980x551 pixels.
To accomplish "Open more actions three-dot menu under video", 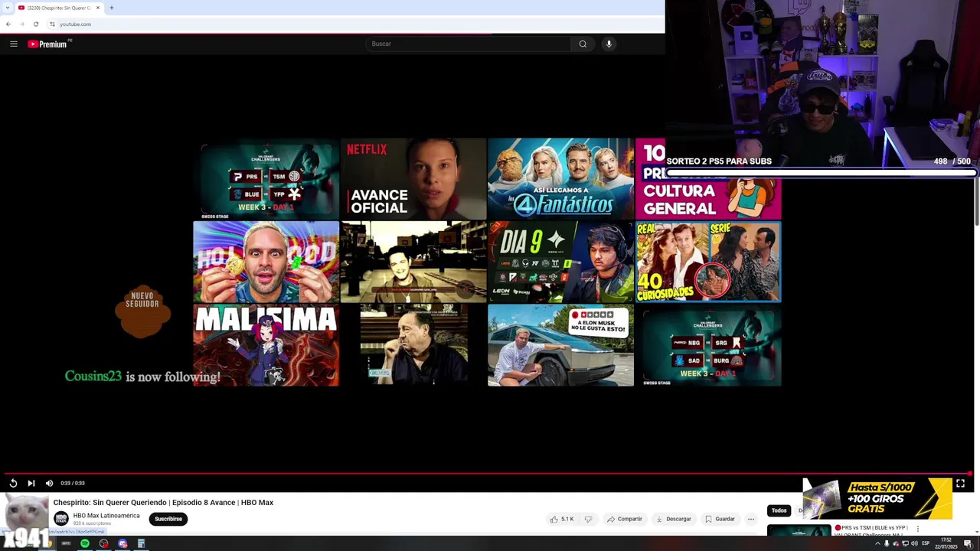I will (751, 519).
